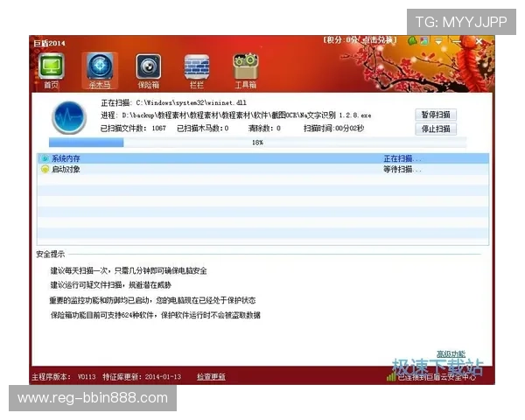Click the tip 建议运行可疑文件扫描
The width and height of the screenshot is (525, 420).
tap(111, 285)
